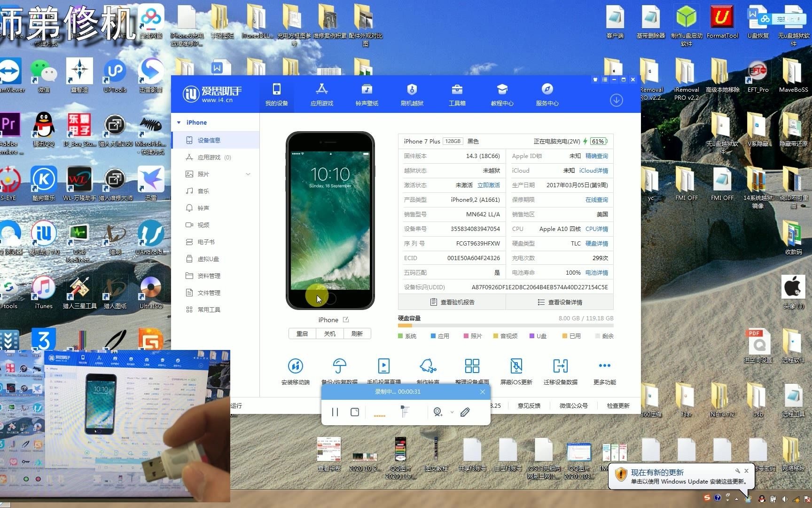Open the EFT_Pro desktop icon
The width and height of the screenshot is (812, 508).
(758, 75)
